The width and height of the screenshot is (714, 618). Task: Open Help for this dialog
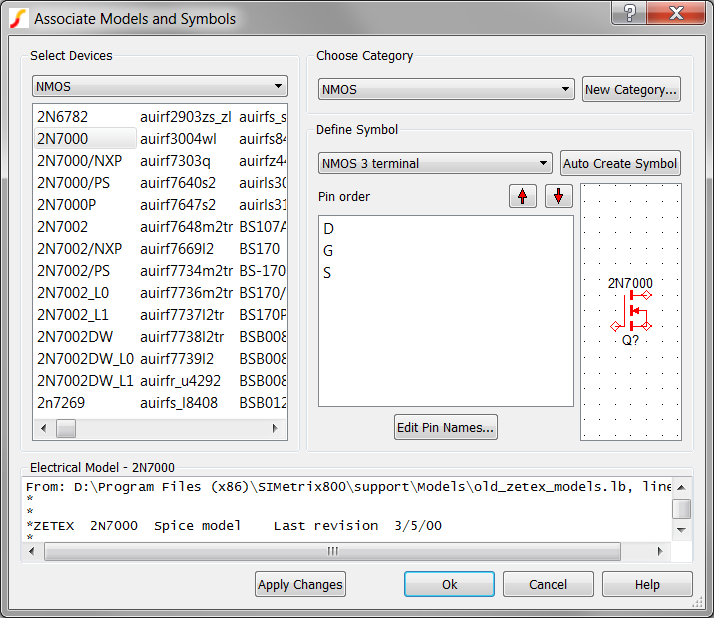[x=647, y=584]
